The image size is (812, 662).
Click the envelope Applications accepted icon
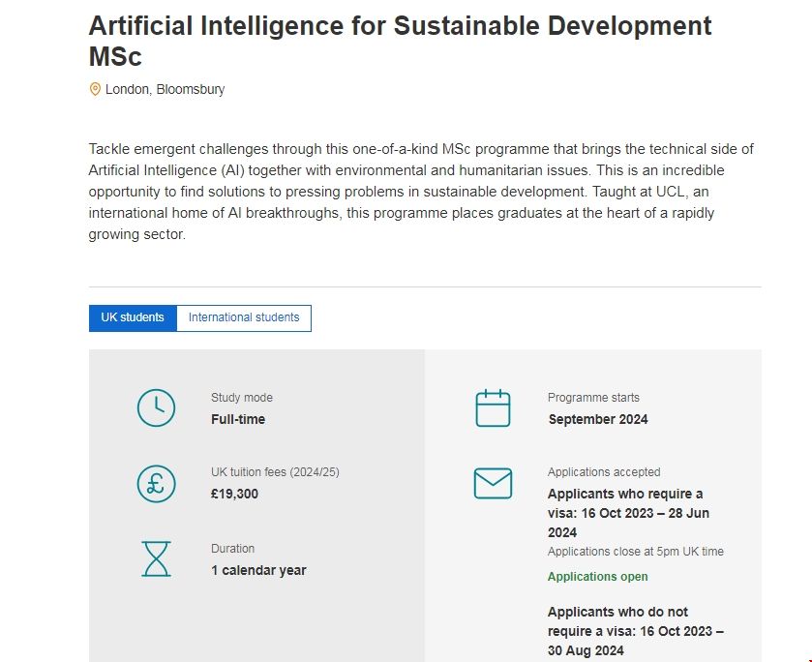(x=493, y=483)
